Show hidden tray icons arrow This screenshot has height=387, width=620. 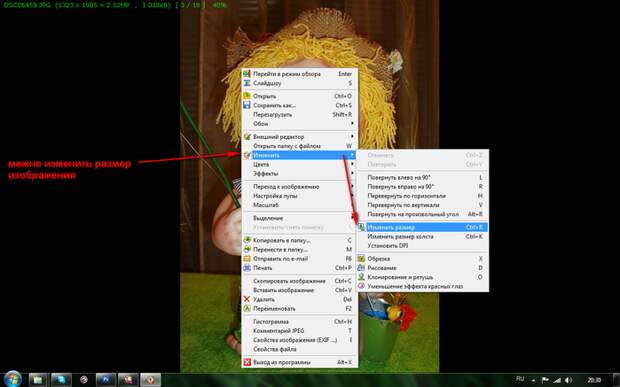(534, 380)
